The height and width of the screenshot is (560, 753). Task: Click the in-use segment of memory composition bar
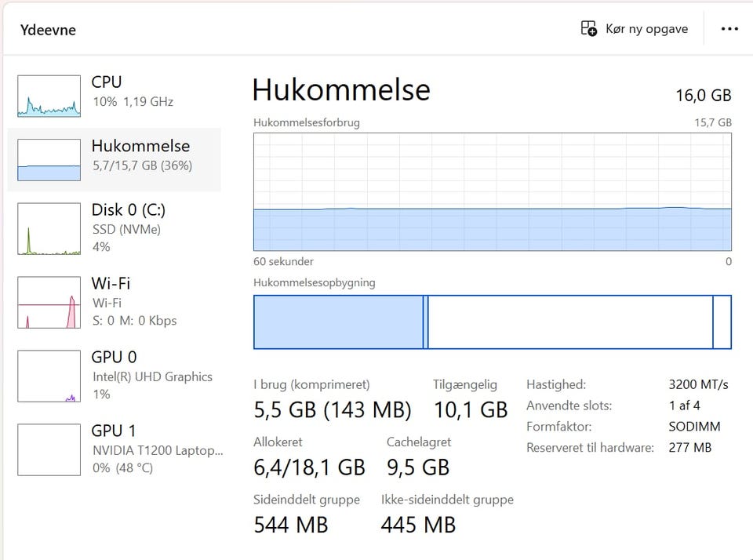pyautogui.click(x=338, y=322)
